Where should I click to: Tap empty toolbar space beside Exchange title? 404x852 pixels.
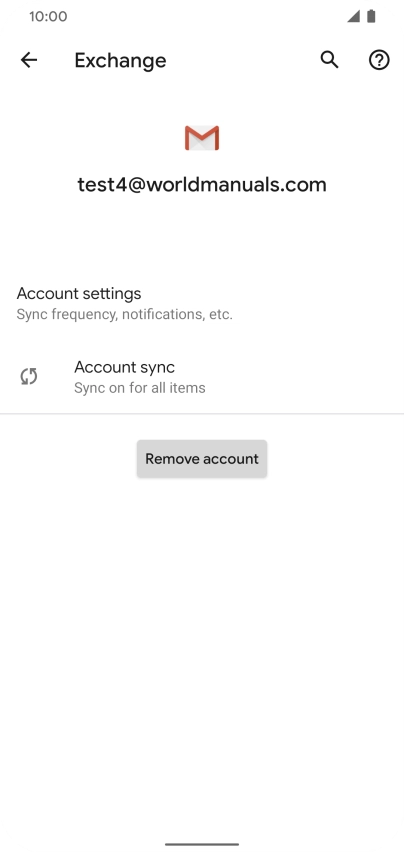tap(242, 60)
